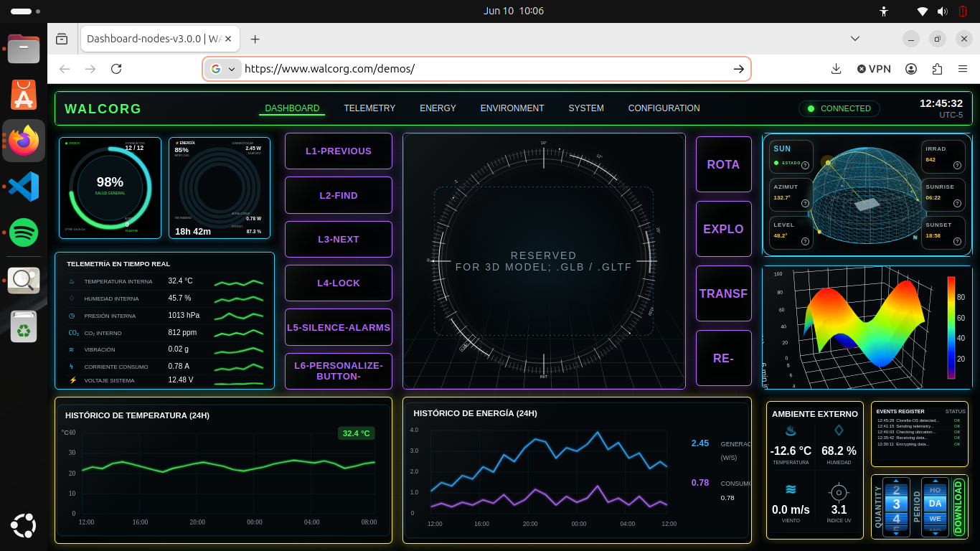The height and width of the screenshot is (551, 980).
Task: Click the L1-PREVIOUS button
Action: pyautogui.click(x=339, y=151)
